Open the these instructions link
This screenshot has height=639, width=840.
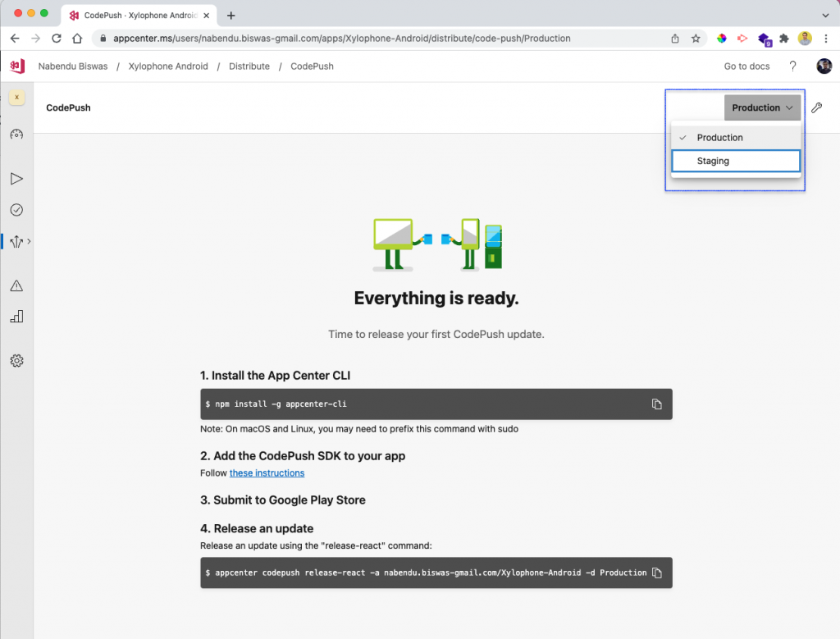(267, 473)
